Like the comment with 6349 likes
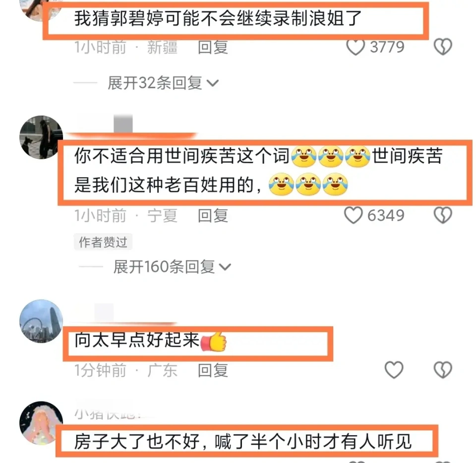This screenshot has width=476, height=463. click(354, 215)
